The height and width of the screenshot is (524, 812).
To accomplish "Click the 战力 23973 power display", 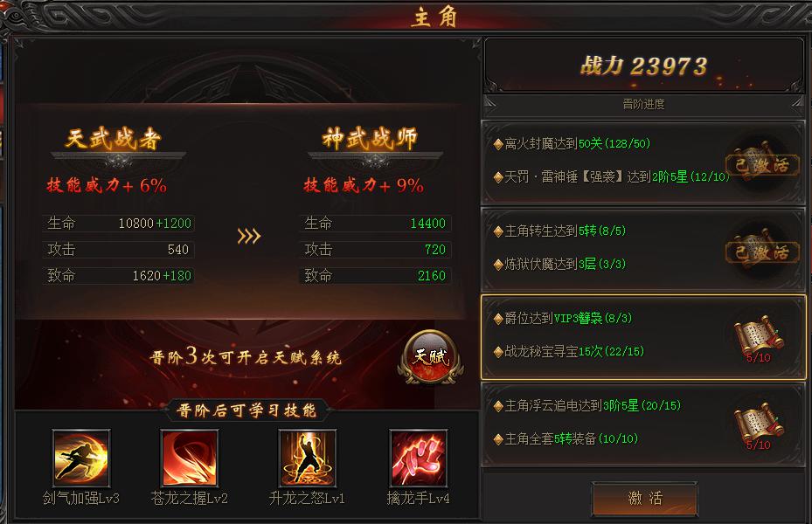I will (643, 66).
